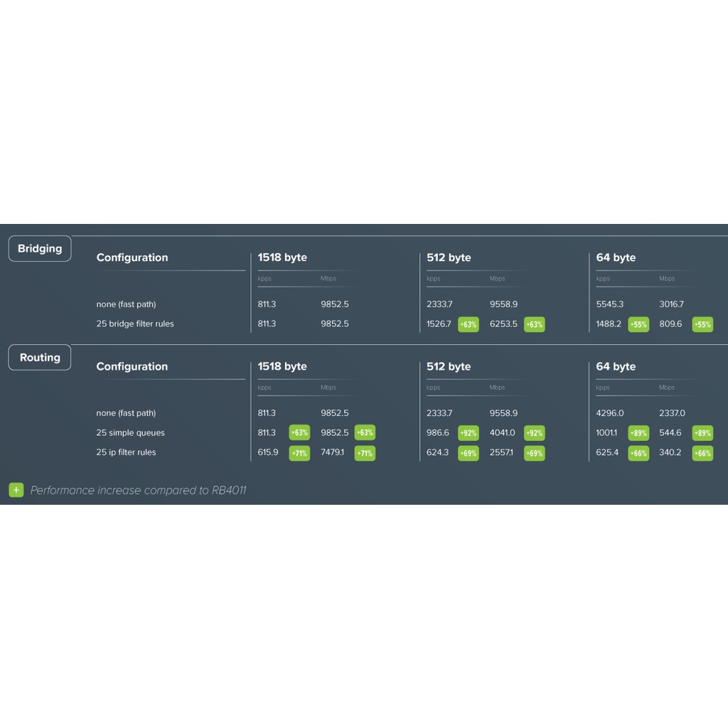728x728 pixels.
Task: Click the green plus legend icon
Action: 16,490
